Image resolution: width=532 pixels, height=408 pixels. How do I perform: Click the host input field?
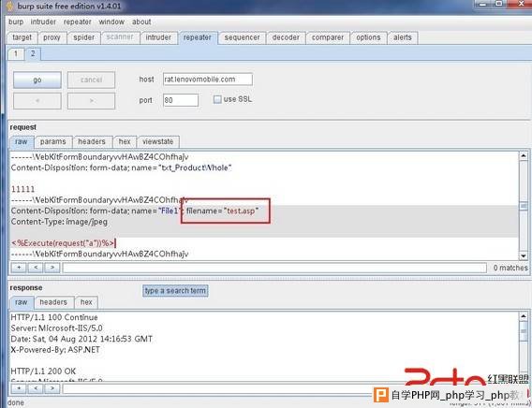pos(208,80)
